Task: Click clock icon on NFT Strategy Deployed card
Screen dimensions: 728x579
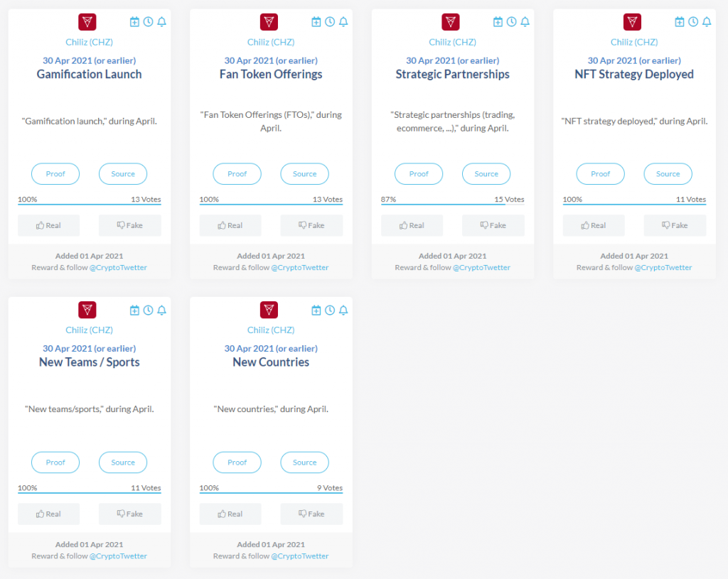Action: pos(693,22)
